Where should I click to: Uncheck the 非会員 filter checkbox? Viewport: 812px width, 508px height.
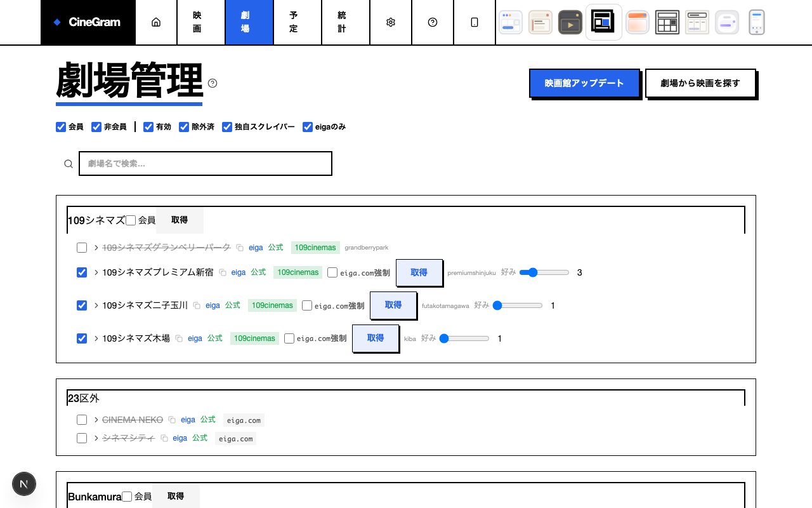96,126
